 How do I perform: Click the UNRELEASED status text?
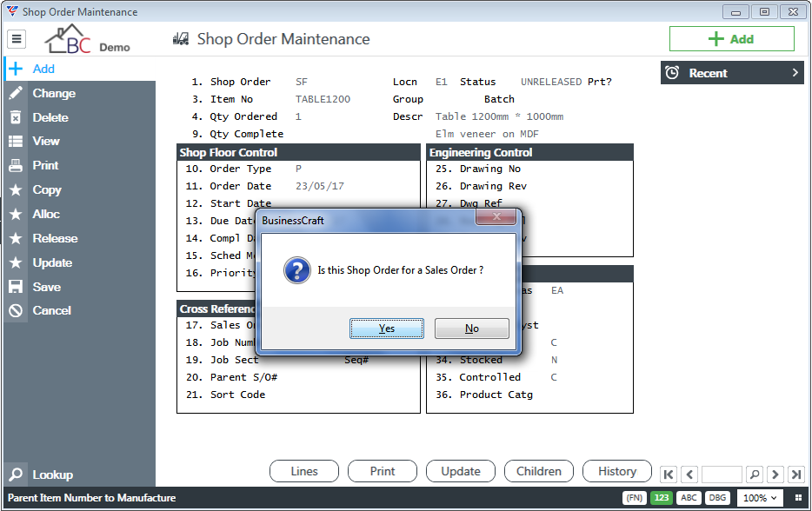(551, 82)
